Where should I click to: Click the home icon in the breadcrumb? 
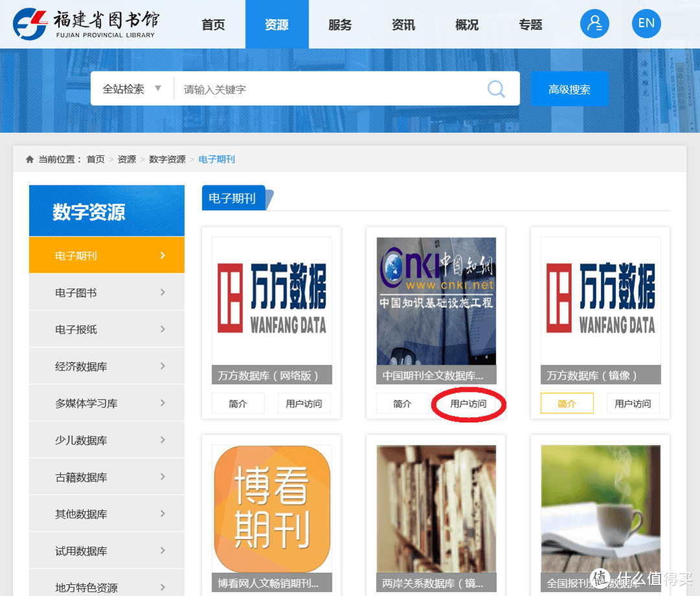click(29, 159)
